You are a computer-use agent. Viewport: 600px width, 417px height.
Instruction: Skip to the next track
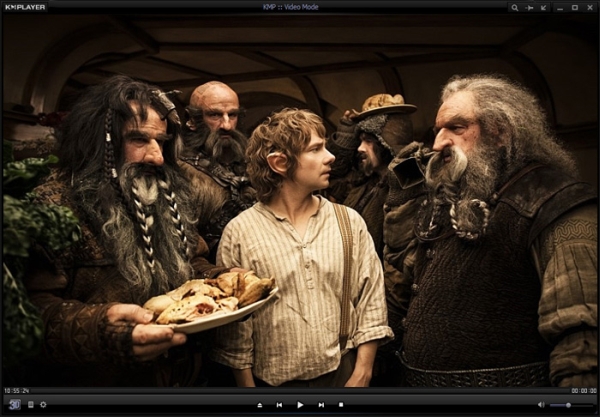[320, 405]
